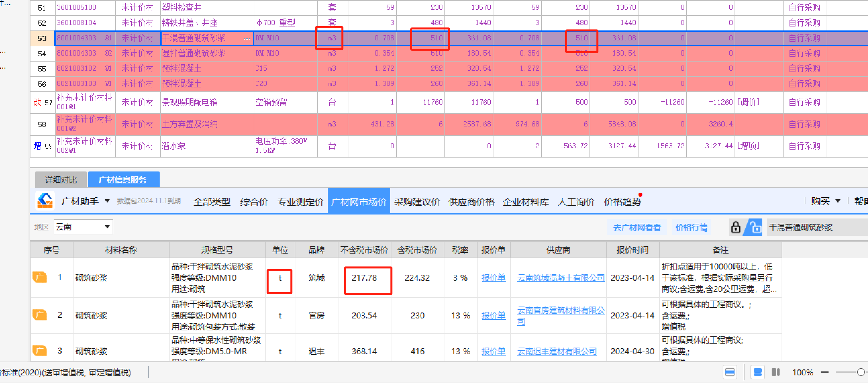The width and height of the screenshot is (868, 383).
Task: Click the 100% zoom level text
Action: 802,372
